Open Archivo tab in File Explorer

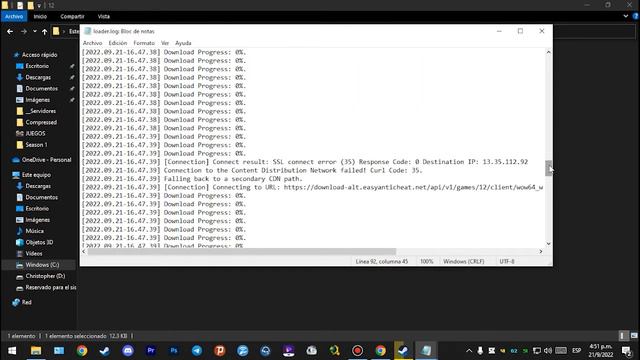(x=14, y=16)
